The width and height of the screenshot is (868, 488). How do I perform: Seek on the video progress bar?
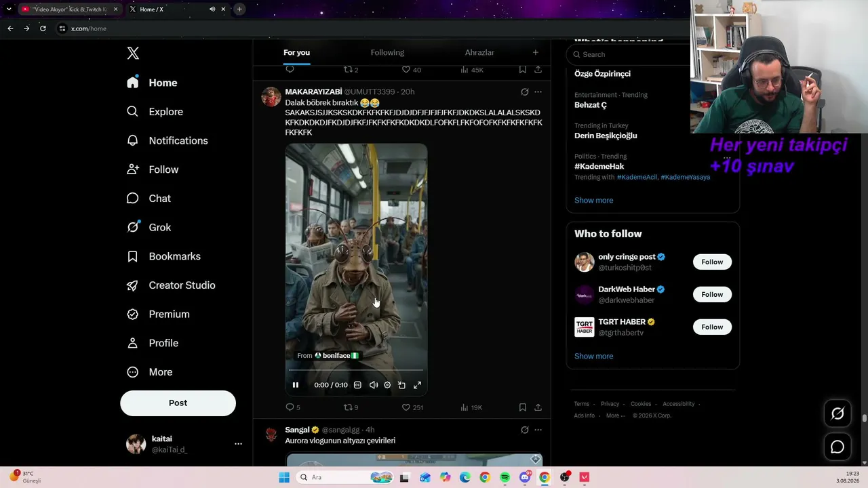point(356,370)
